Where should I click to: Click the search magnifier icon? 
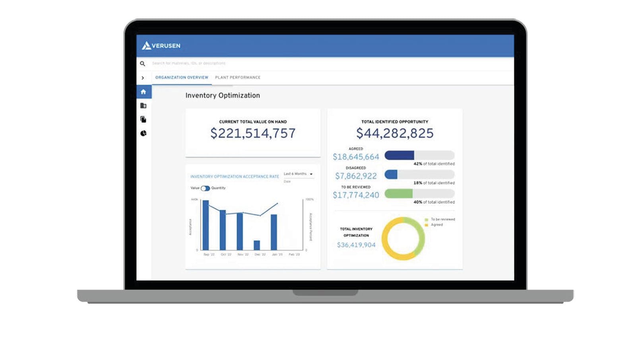pyautogui.click(x=143, y=64)
